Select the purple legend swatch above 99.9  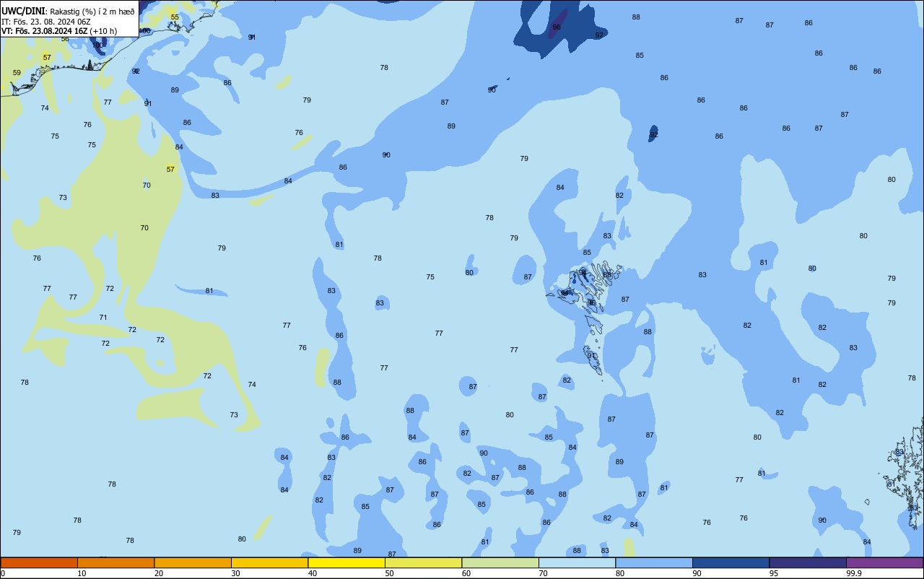(x=884, y=562)
